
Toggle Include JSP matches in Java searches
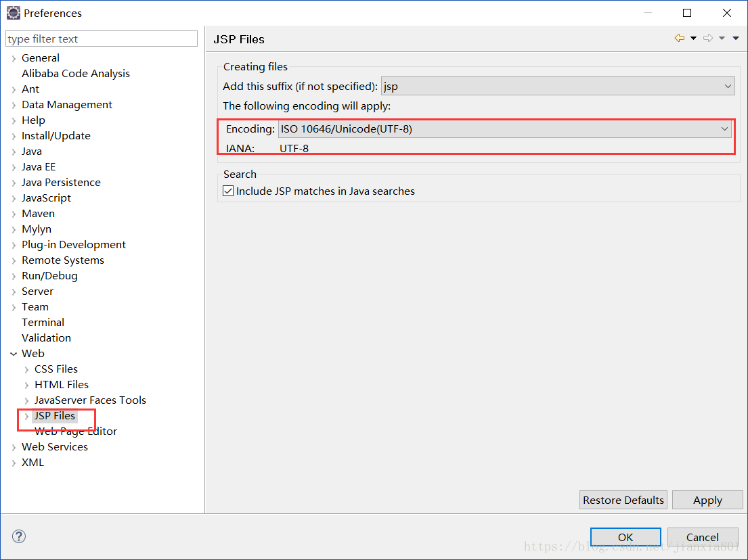[x=228, y=191]
